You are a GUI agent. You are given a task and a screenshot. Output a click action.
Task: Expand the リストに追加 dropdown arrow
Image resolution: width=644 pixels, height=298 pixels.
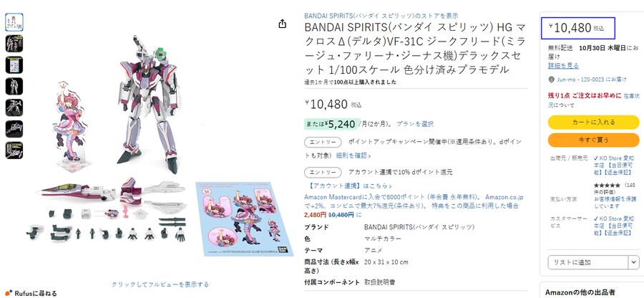631,262
